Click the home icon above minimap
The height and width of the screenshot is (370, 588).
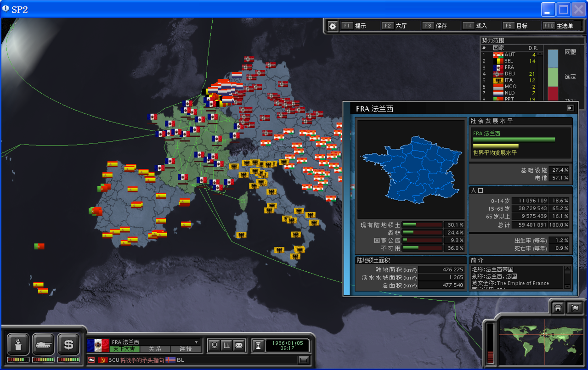pyautogui.click(x=558, y=308)
